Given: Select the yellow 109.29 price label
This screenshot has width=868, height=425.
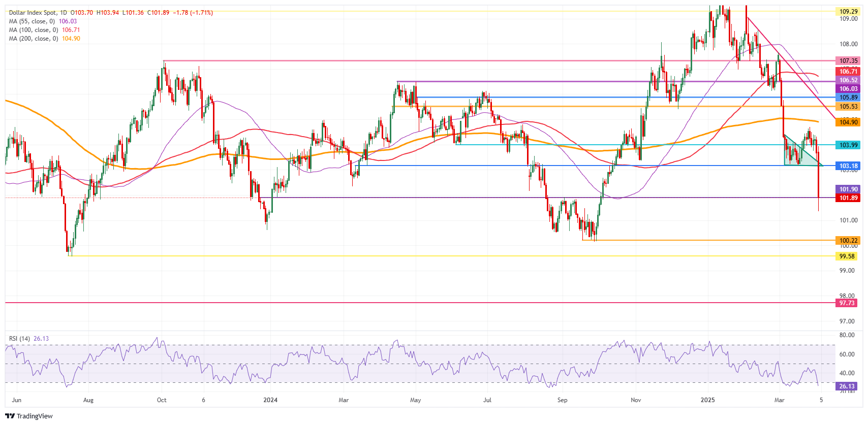Looking at the screenshot, I should 848,11.
